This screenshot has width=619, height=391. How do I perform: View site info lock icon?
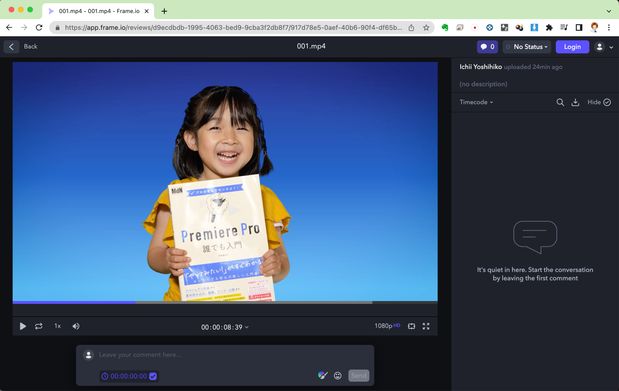[58, 28]
